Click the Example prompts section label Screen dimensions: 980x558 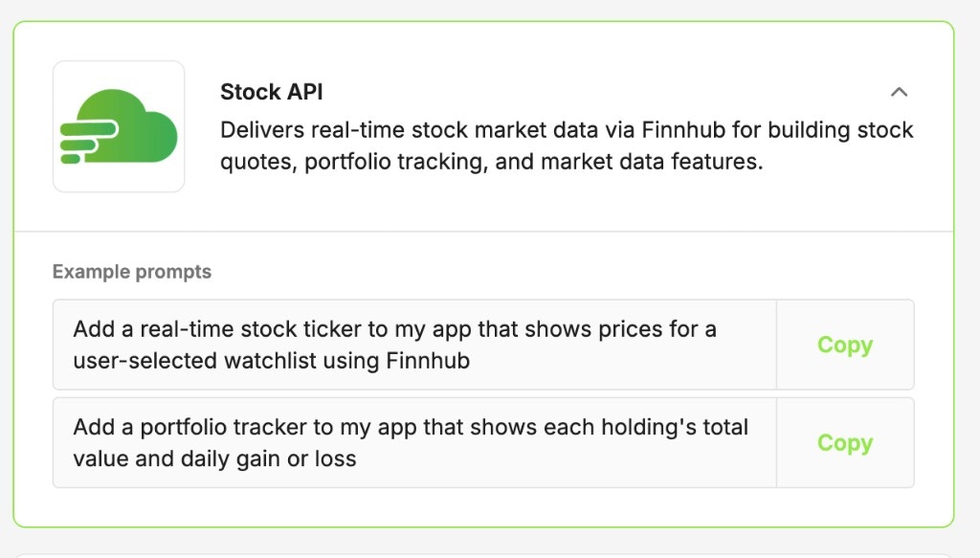[x=131, y=272]
